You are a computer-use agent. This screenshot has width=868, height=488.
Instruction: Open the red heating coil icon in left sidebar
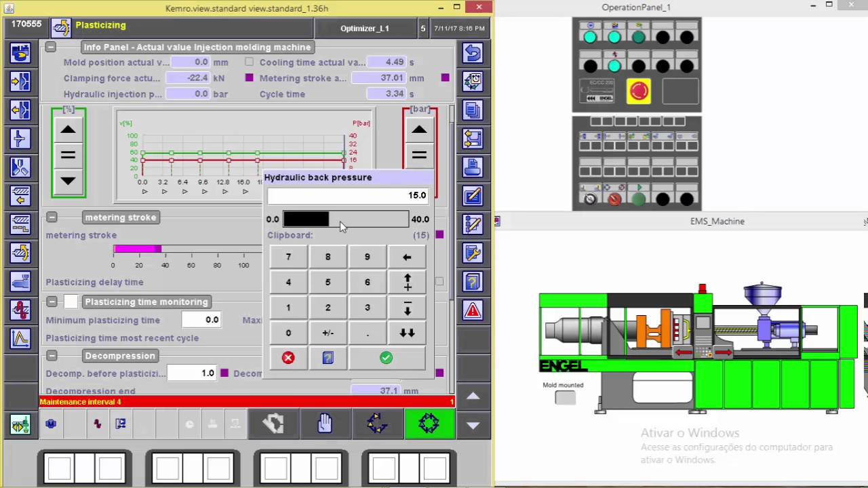point(20,310)
